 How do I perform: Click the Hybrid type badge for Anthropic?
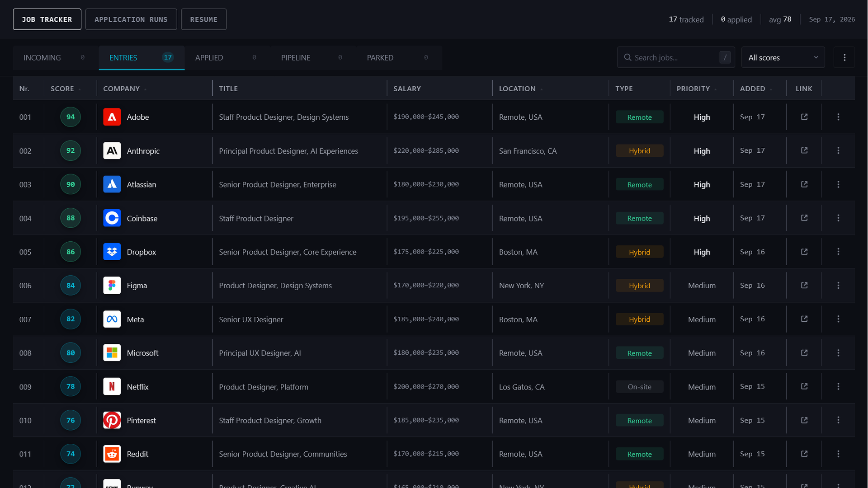(639, 150)
